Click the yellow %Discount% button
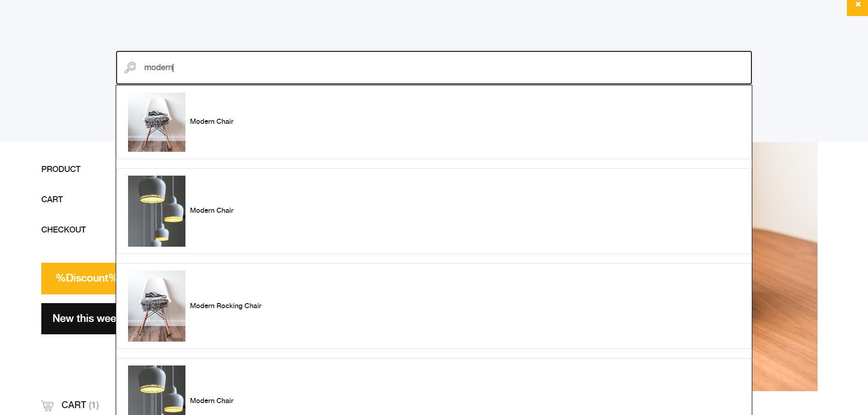Image resolution: width=868 pixels, height=415 pixels. click(x=78, y=278)
